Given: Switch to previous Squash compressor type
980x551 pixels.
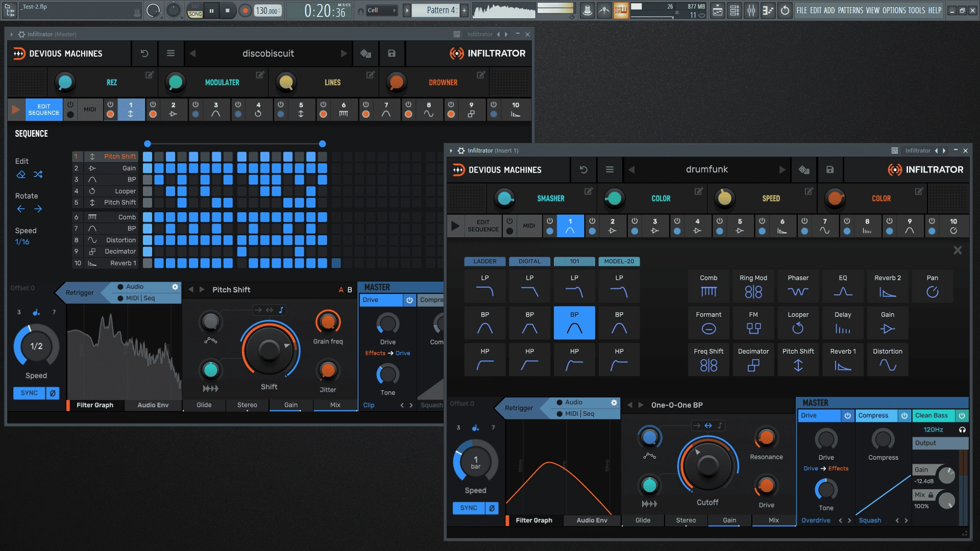Looking at the screenshot, I should (x=897, y=520).
